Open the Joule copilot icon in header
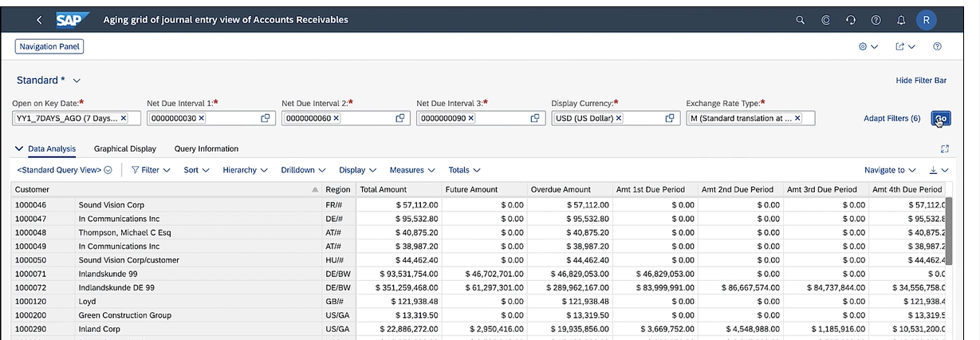Viewport: 980px width, 340px height. (x=826, y=20)
